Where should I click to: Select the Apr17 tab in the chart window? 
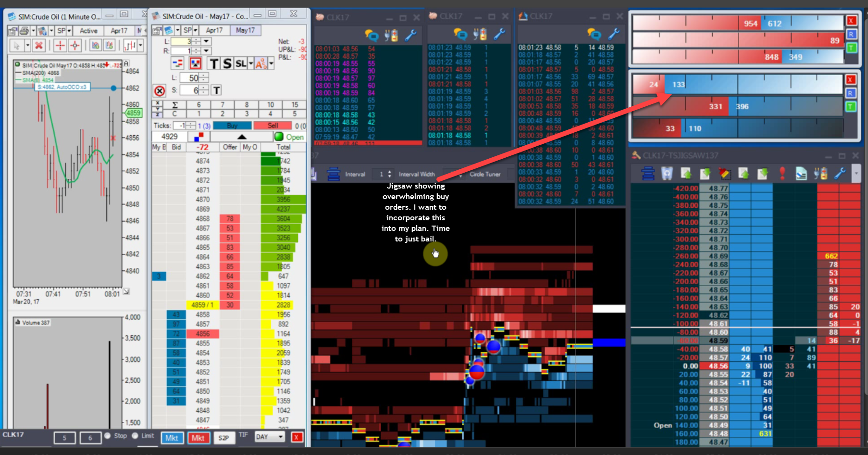pyautogui.click(x=119, y=31)
